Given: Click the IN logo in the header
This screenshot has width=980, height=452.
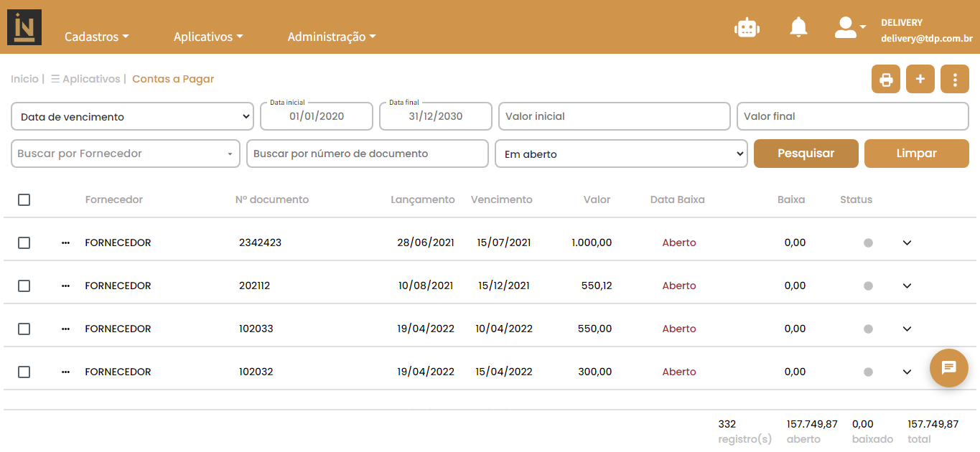Looking at the screenshot, I should [24, 27].
